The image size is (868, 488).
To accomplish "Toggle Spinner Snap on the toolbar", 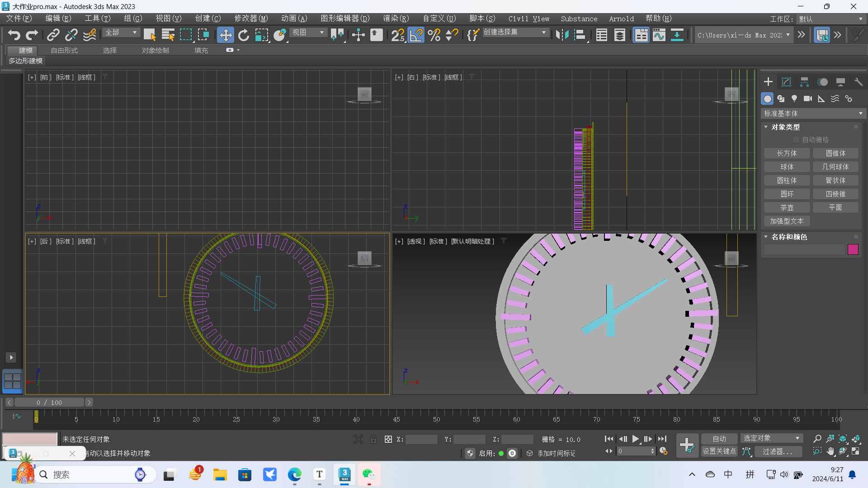I will (452, 35).
